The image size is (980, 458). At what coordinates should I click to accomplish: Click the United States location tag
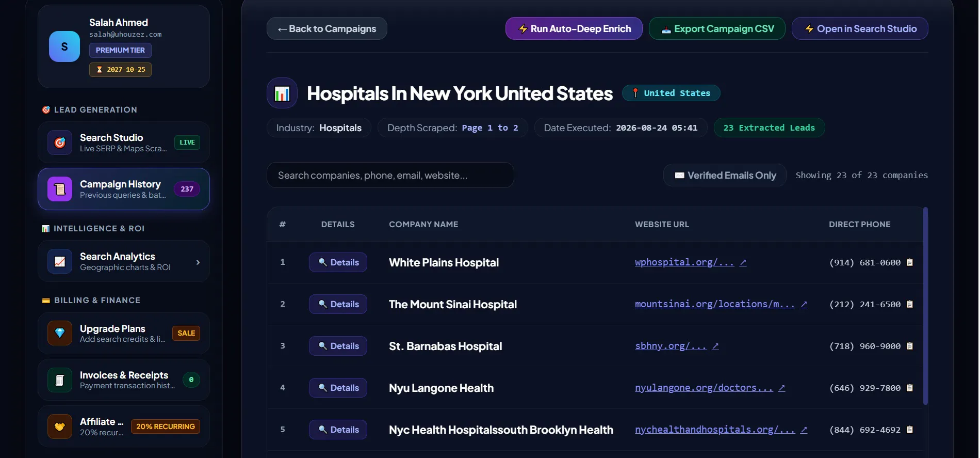pos(671,93)
